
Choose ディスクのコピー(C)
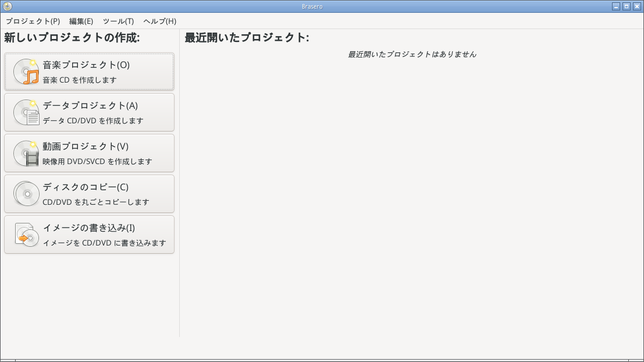click(89, 194)
